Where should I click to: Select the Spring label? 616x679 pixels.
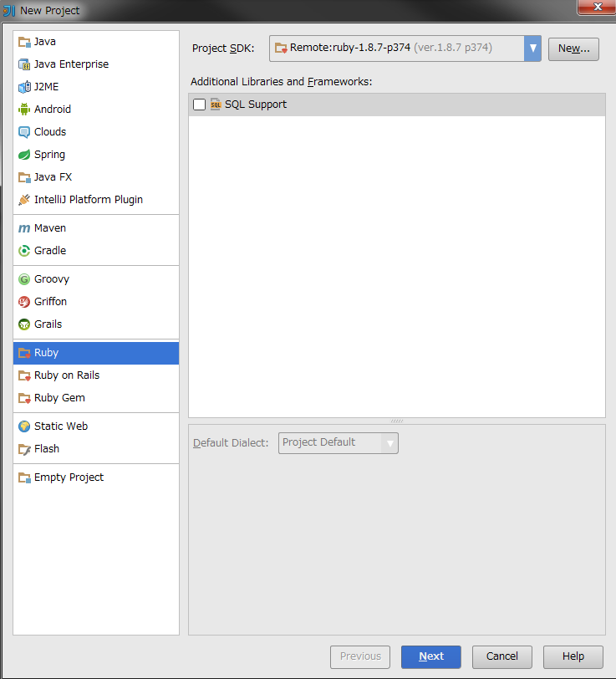coord(50,155)
